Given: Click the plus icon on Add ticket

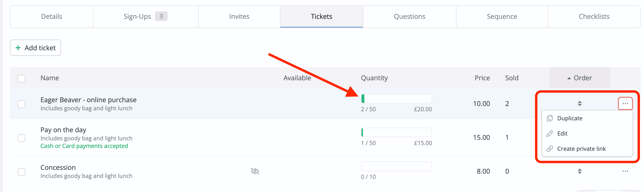Looking at the screenshot, I should (x=18, y=48).
